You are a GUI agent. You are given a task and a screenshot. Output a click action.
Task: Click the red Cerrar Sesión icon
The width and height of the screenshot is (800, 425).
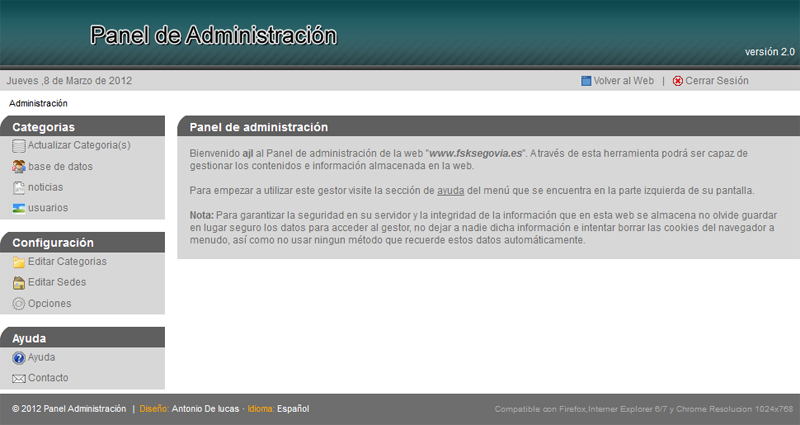coord(678,81)
